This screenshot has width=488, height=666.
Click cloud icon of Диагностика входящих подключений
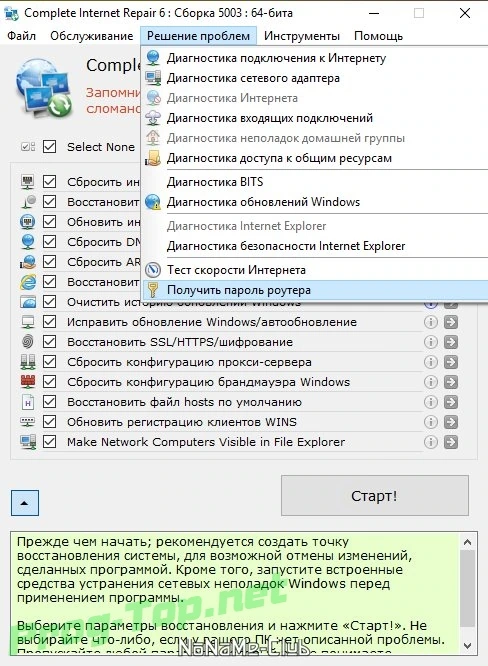[153, 118]
